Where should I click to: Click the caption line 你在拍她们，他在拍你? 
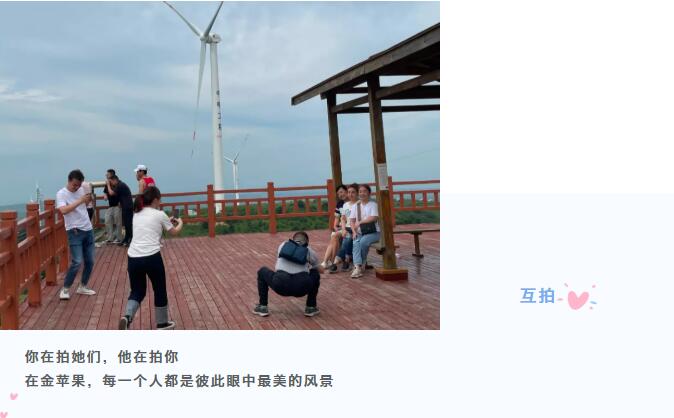101,357
